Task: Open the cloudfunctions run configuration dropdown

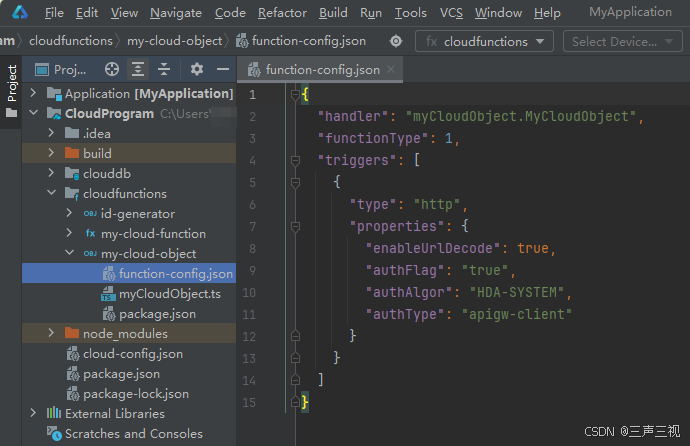Action: pyautogui.click(x=484, y=41)
